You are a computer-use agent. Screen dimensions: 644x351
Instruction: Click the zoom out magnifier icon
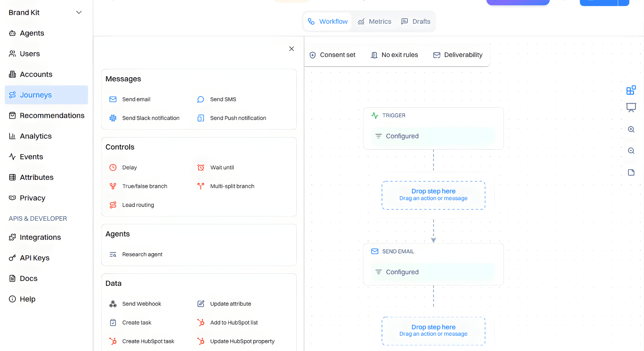(x=631, y=151)
